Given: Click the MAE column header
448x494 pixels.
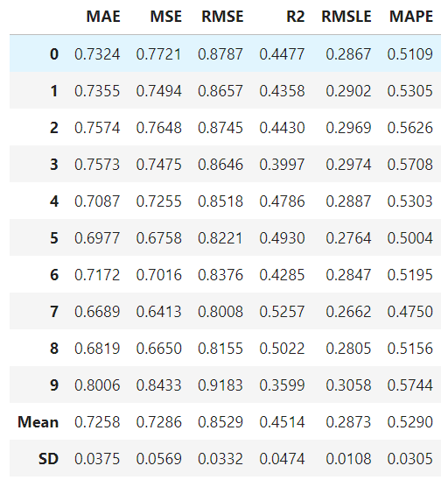Looking at the screenshot, I should pyautogui.click(x=103, y=17).
